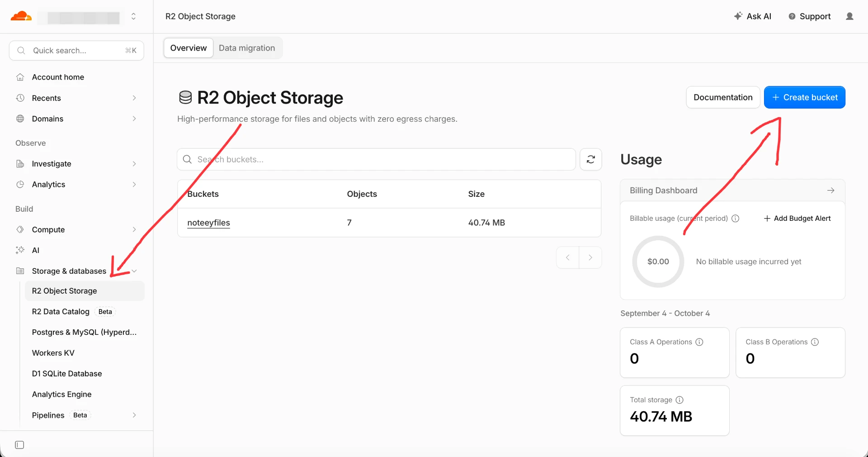Collapse the Storage & databases chevron
The image size is (868, 457).
[x=134, y=271]
